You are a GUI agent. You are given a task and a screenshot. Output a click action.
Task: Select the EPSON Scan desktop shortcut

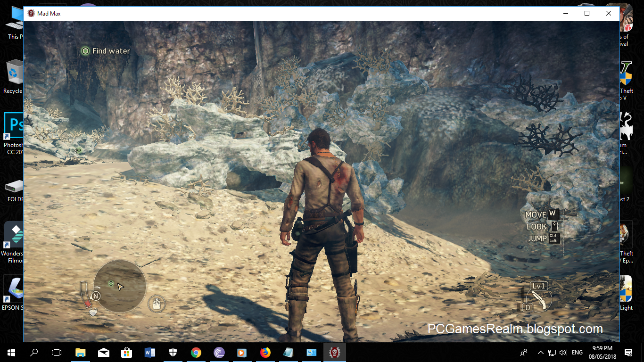pyautogui.click(x=12, y=294)
